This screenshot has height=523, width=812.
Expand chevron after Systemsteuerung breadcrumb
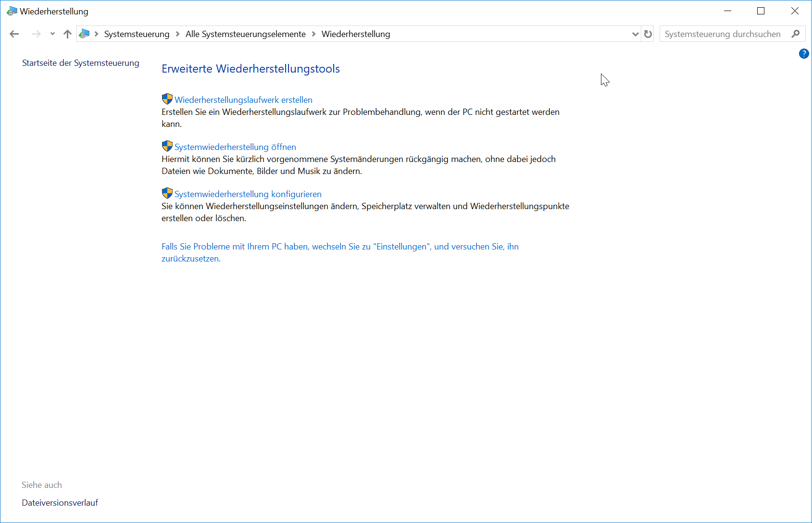pyautogui.click(x=177, y=34)
